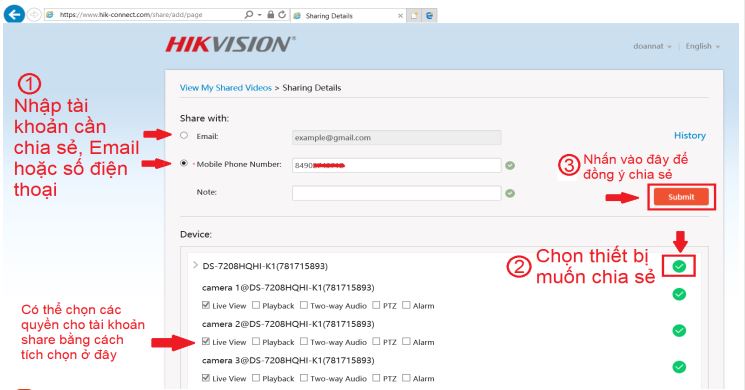The height and width of the screenshot is (390, 745).
Task: Click the search magnifier in address bar
Action: pyautogui.click(x=248, y=15)
